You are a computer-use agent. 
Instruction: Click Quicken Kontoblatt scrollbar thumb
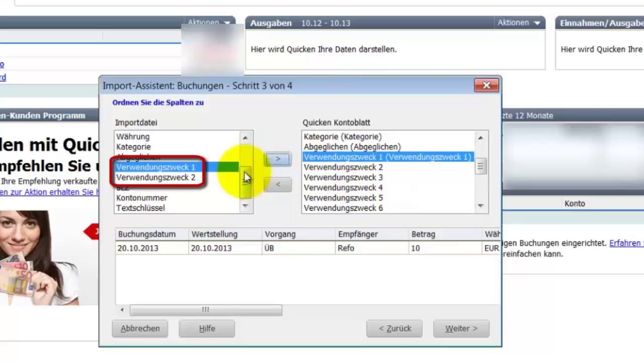click(x=480, y=166)
